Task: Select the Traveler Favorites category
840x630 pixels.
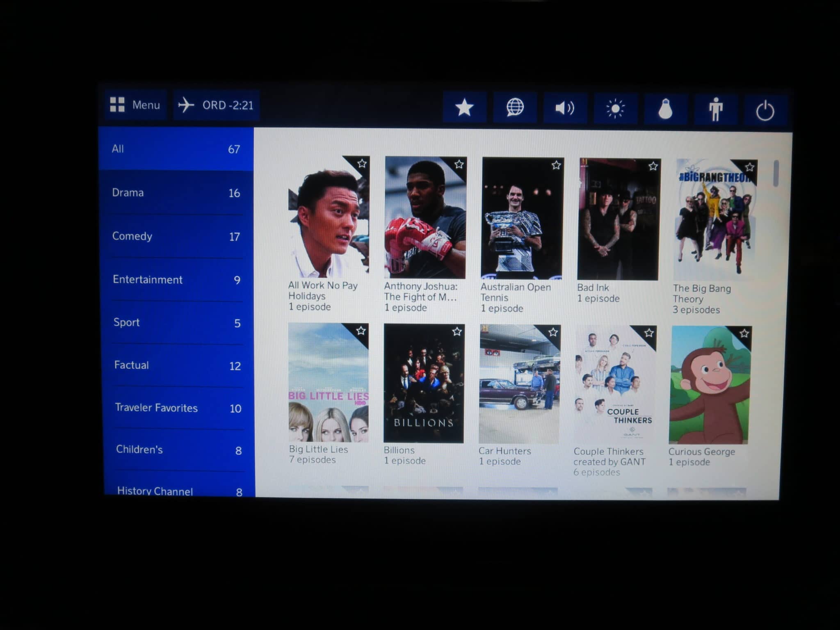Action: pyautogui.click(x=178, y=408)
